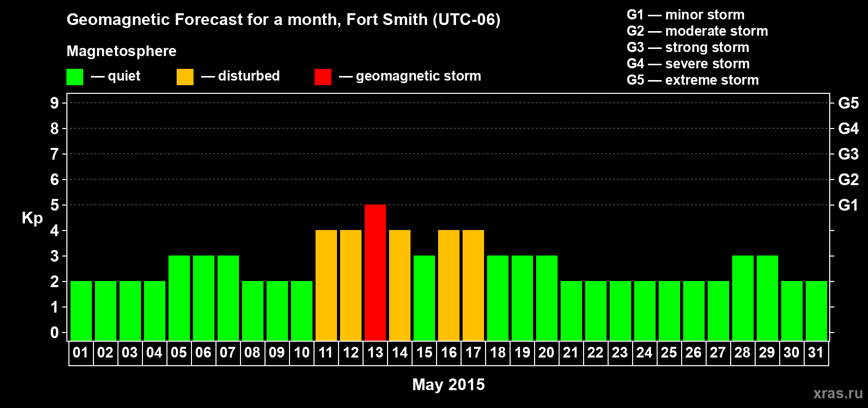Click the Kp value 0 axis label
This screenshot has width=868, height=408.
click(x=55, y=333)
